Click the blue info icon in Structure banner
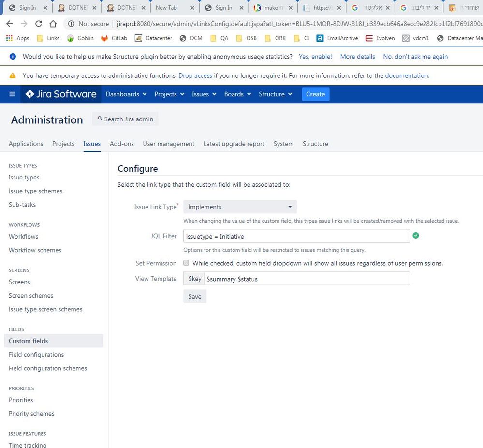 (x=13, y=57)
